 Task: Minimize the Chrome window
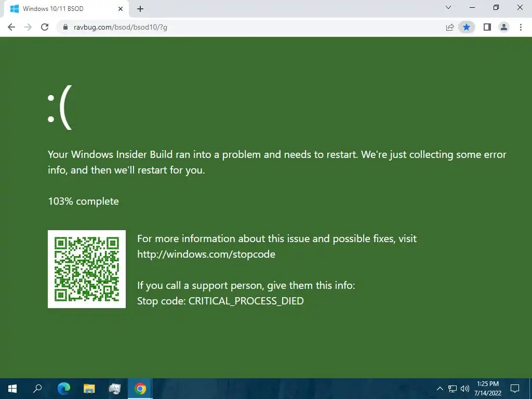coord(472,7)
